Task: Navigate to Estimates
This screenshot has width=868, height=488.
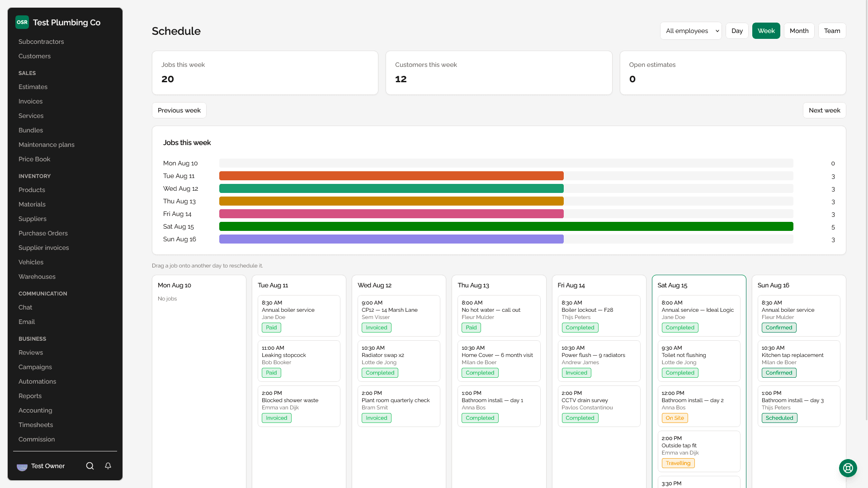Action: pos(33,87)
